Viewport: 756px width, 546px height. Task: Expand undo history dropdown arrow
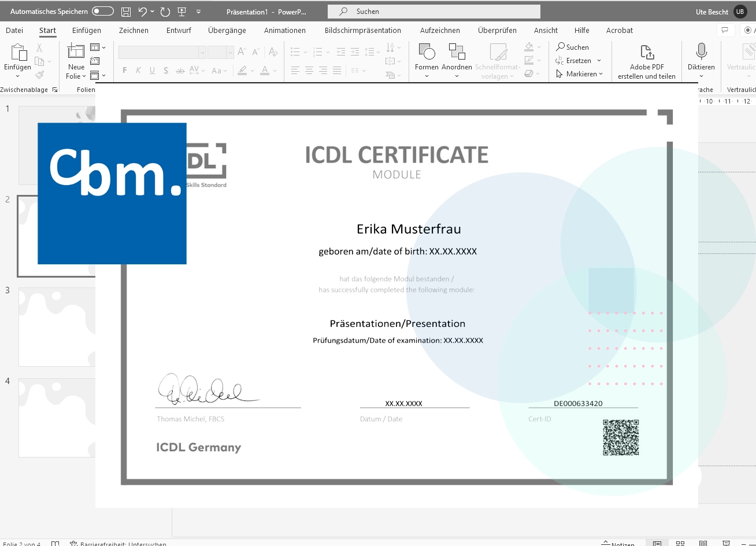coord(152,12)
